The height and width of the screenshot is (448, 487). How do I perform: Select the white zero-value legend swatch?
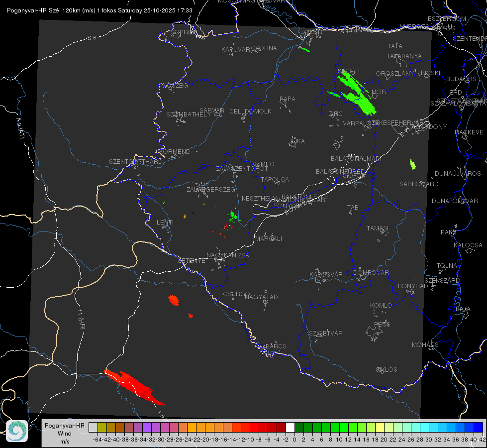coord(290,427)
